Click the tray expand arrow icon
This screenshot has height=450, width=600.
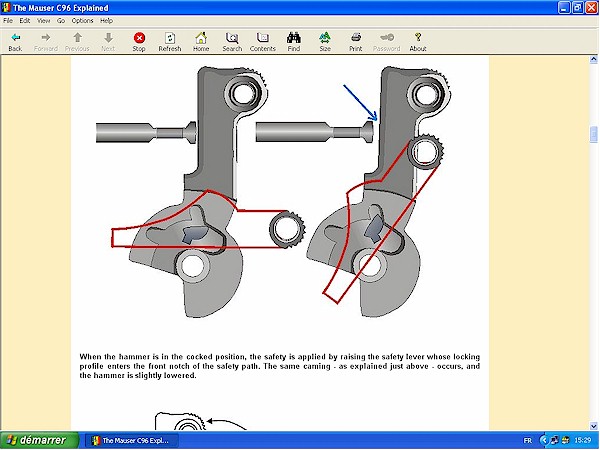tap(543, 440)
